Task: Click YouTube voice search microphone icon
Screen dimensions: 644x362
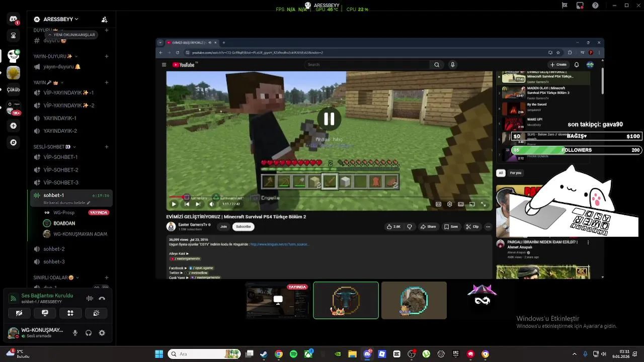Action: tap(453, 64)
